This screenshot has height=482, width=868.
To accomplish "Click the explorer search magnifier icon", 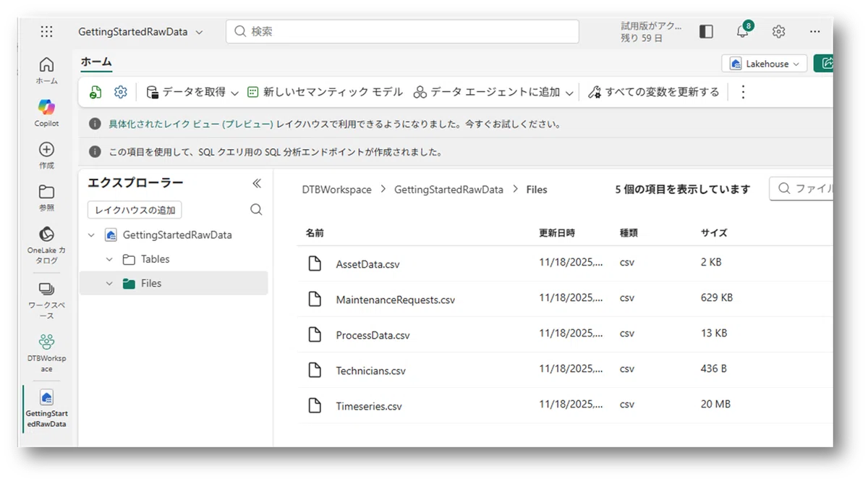I will (x=256, y=209).
